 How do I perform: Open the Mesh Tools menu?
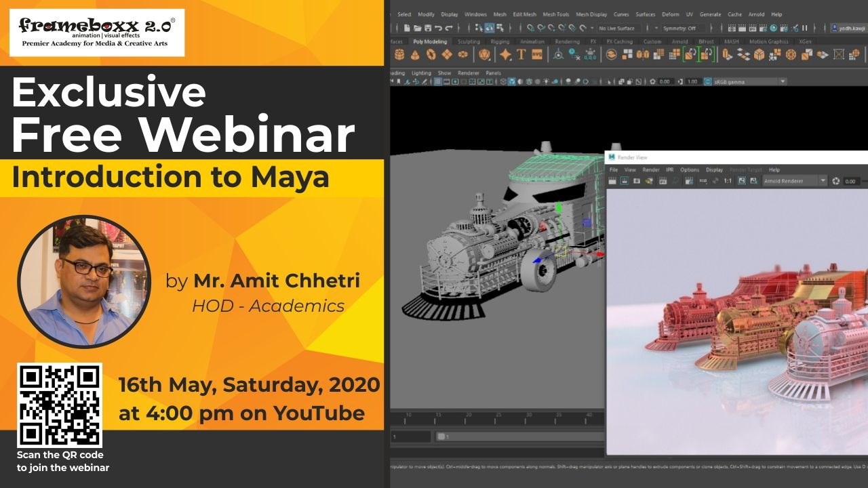click(555, 14)
